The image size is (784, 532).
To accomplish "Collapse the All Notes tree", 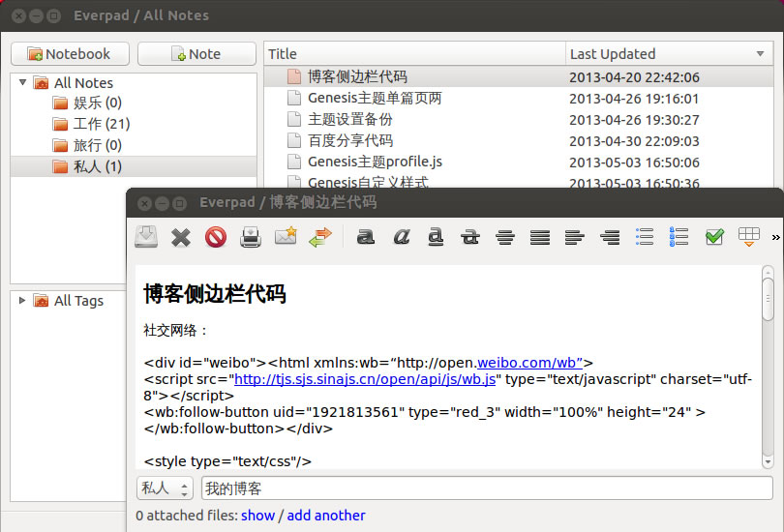I will pyautogui.click(x=22, y=83).
